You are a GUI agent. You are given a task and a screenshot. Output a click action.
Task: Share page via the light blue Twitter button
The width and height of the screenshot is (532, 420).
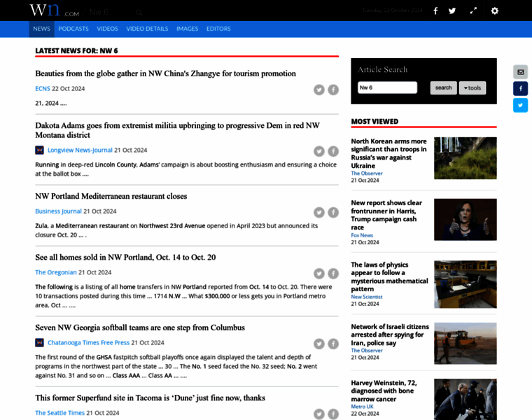520,106
